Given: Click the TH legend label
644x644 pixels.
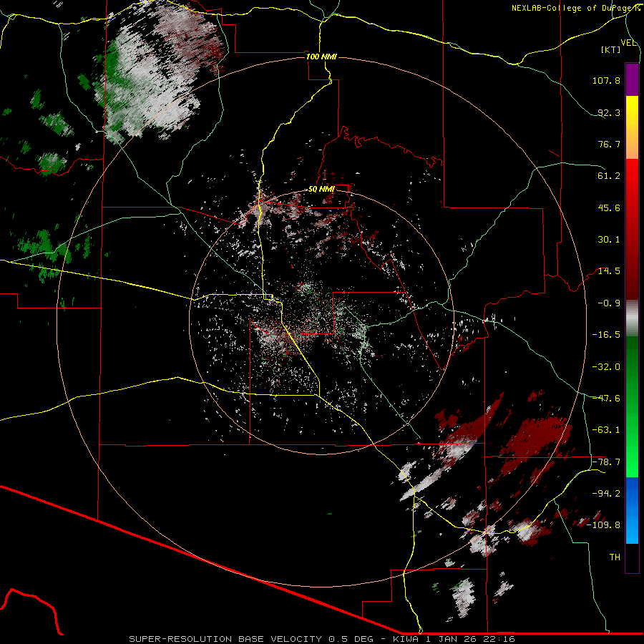Looking at the screenshot, I should coord(615,557).
